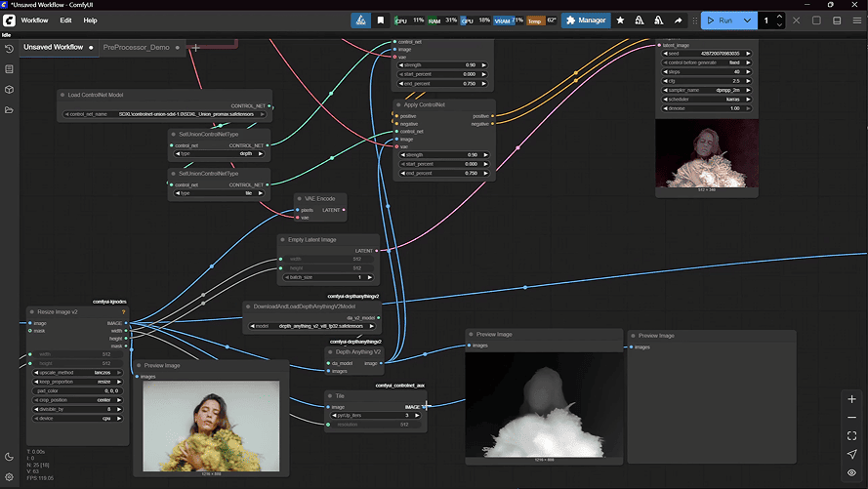This screenshot has height=489, width=868.
Task: Click the share arrow icon in toolbar
Action: pyautogui.click(x=678, y=20)
